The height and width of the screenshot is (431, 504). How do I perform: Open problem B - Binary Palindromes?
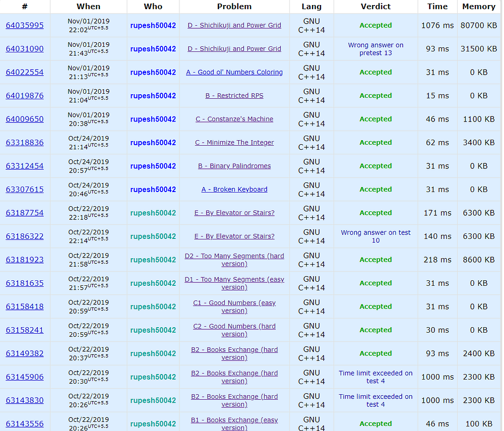[234, 166]
